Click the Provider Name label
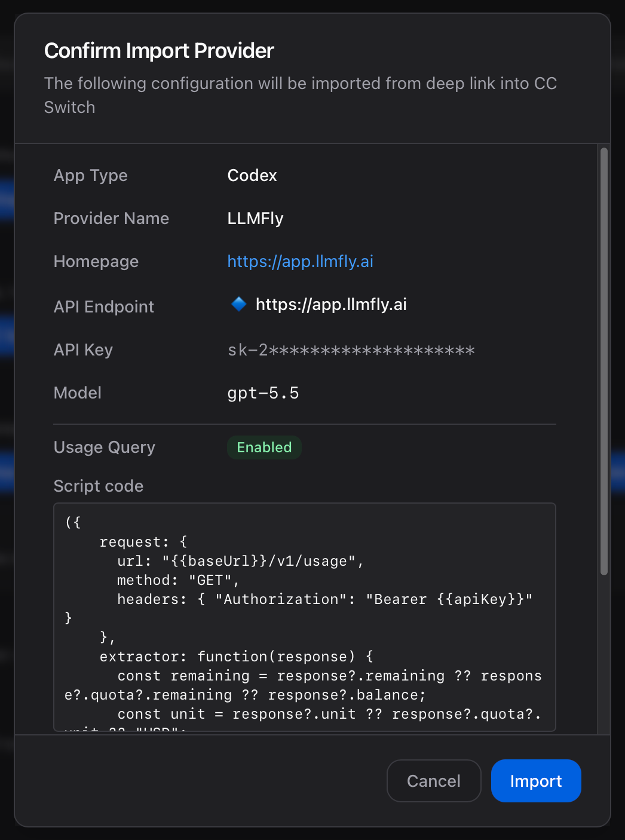The image size is (625, 840). click(111, 219)
